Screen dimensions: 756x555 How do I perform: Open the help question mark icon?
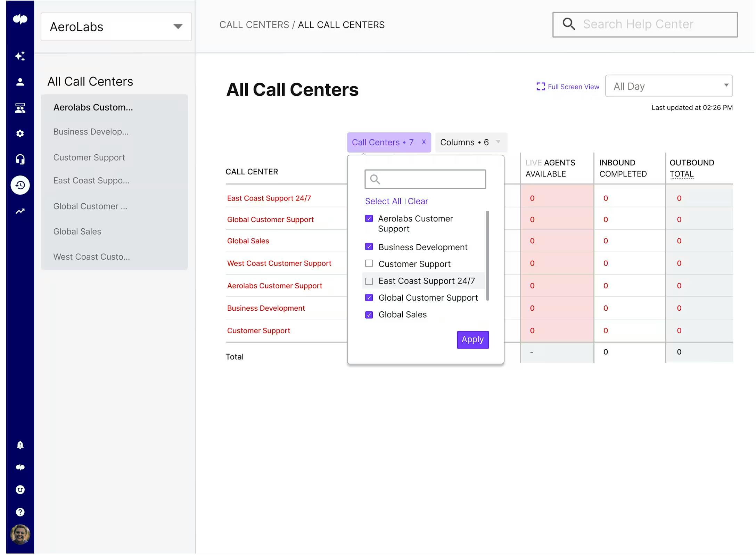(x=20, y=512)
